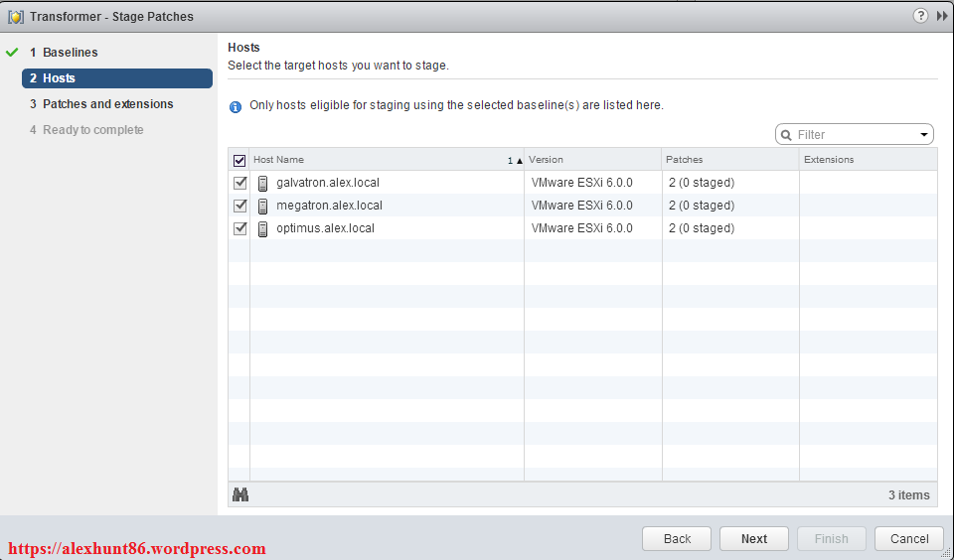The image size is (954, 560).
Task: Uncheck optimus.alex.local host checkbox
Action: pos(239,228)
